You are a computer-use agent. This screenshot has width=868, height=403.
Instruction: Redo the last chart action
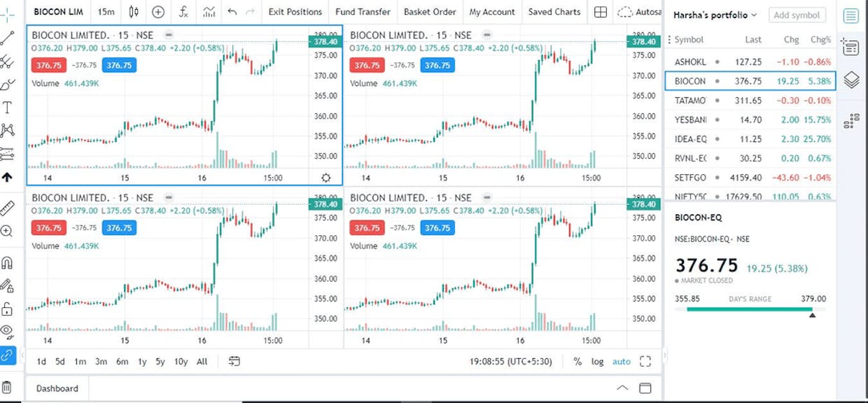[250, 12]
